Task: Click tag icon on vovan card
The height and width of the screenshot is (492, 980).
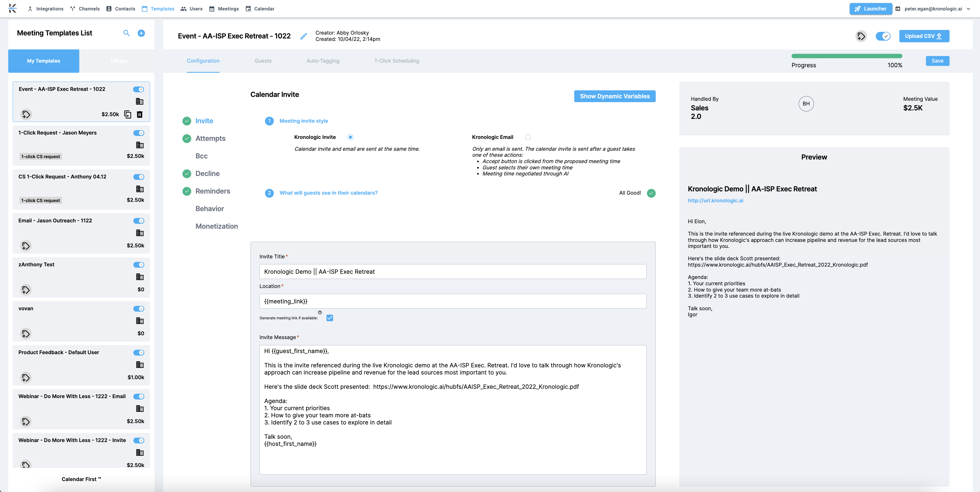Action: tap(26, 334)
